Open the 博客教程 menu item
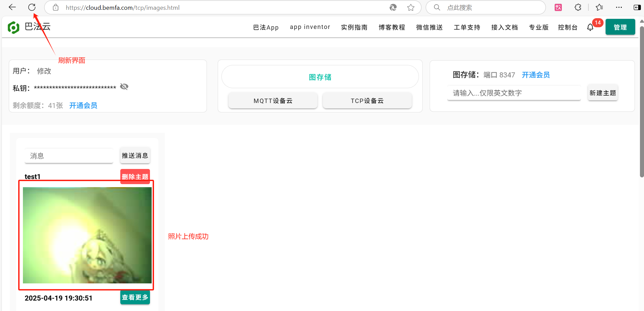Viewport: 644px width, 311px height. coord(392,27)
